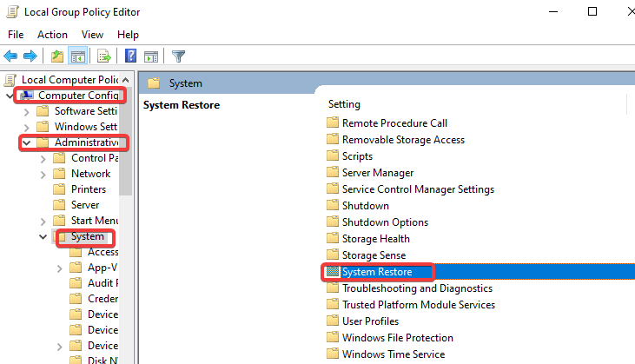Expand the Control Panel node
The height and width of the screenshot is (364, 635).
43,159
